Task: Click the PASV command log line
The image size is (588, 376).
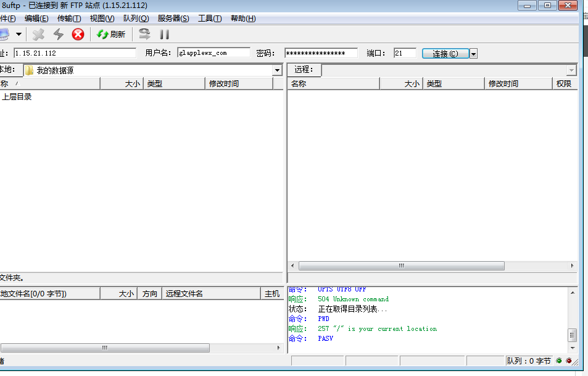Action: pos(326,338)
